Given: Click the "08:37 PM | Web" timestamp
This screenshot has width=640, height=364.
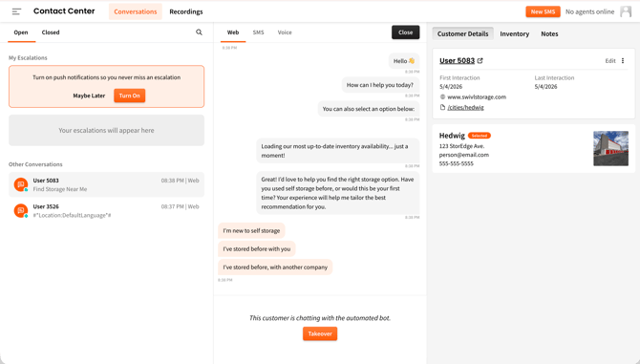Looking at the screenshot, I should (x=180, y=207).
